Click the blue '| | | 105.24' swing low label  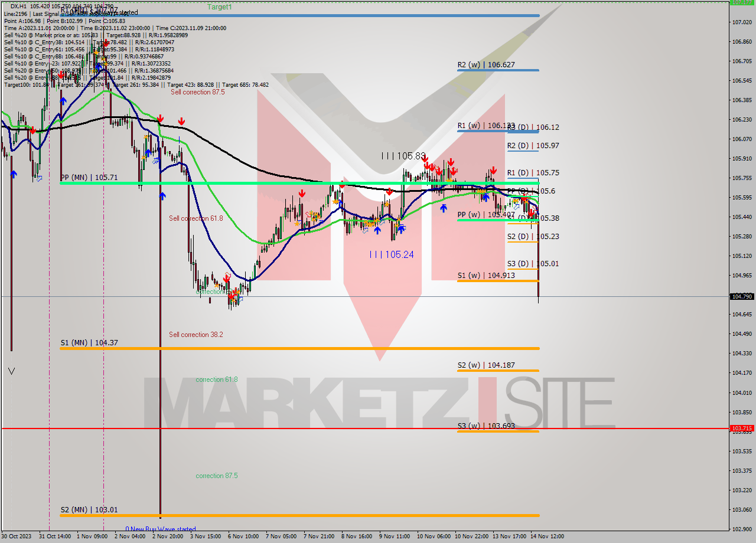(392, 254)
